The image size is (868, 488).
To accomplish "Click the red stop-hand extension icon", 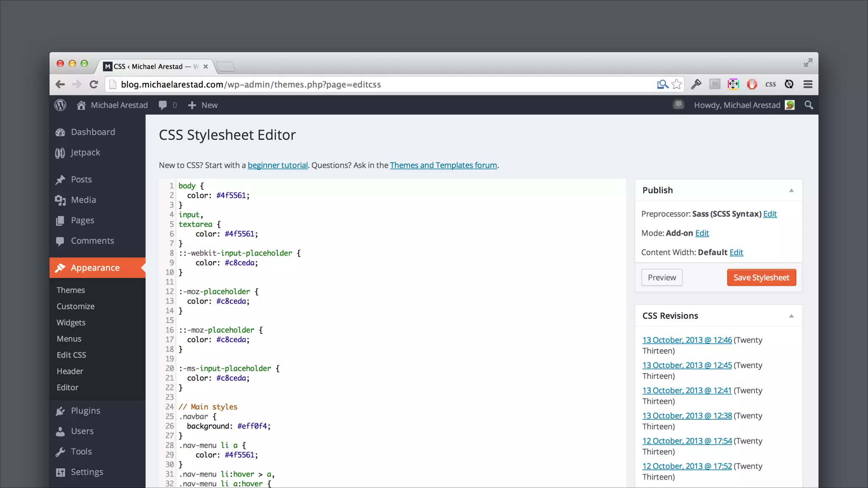I will [752, 84].
